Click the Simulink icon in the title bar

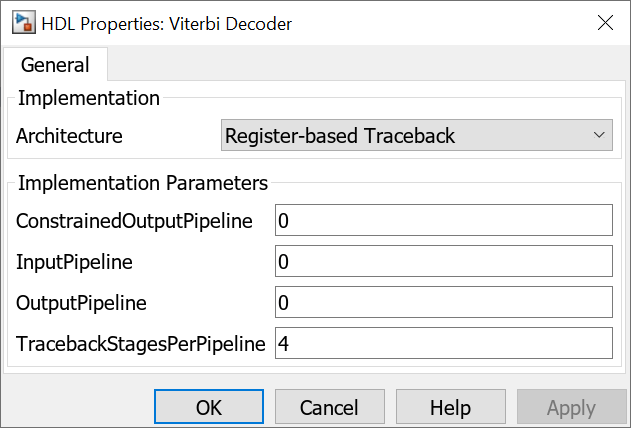click(19, 22)
